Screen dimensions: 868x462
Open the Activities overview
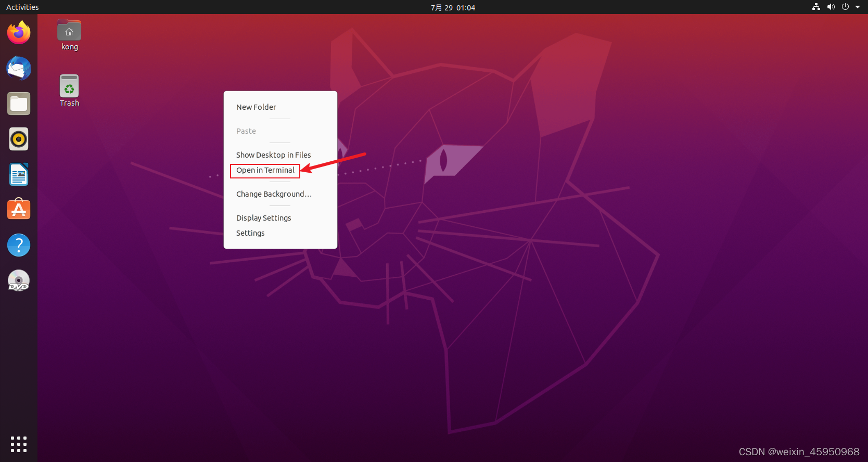(x=22, y=7)
